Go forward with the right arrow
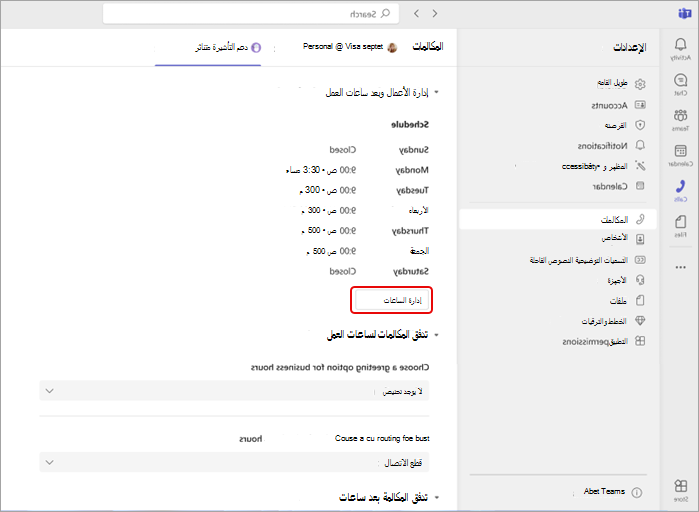The height and width of the screenshot is (512, 699). (435, 13)
